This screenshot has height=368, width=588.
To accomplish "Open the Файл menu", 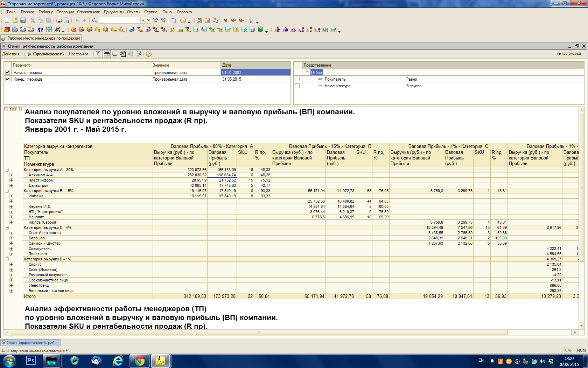I will click(10, 12).
